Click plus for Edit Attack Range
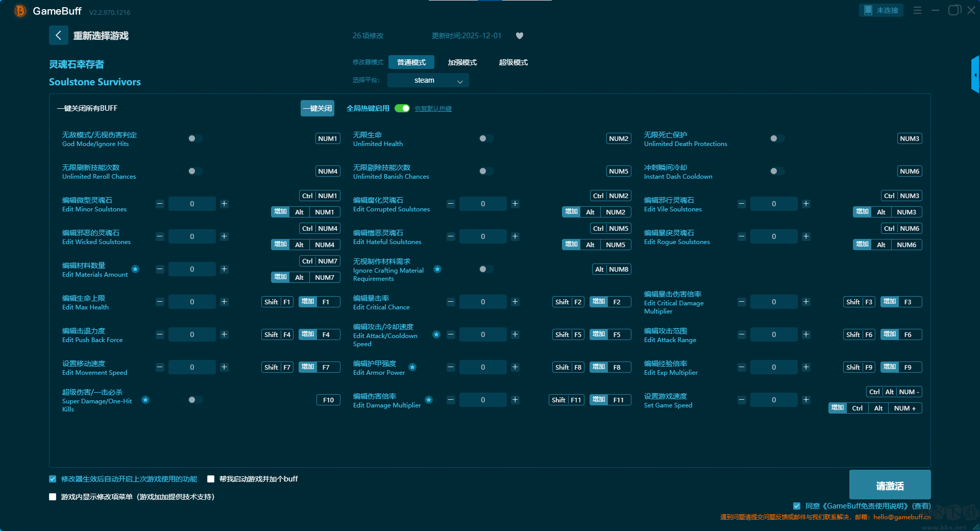This screenshot has width=980, height=531. (806, 334)
